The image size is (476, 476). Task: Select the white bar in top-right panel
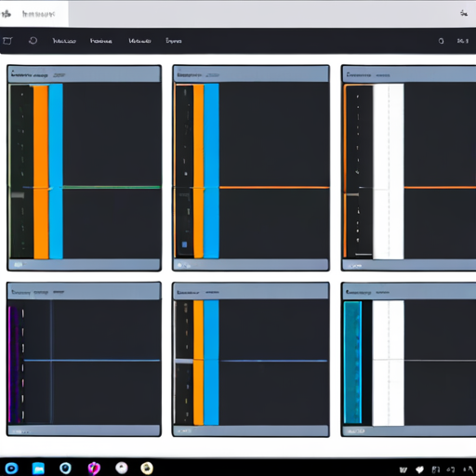(389, 171)
